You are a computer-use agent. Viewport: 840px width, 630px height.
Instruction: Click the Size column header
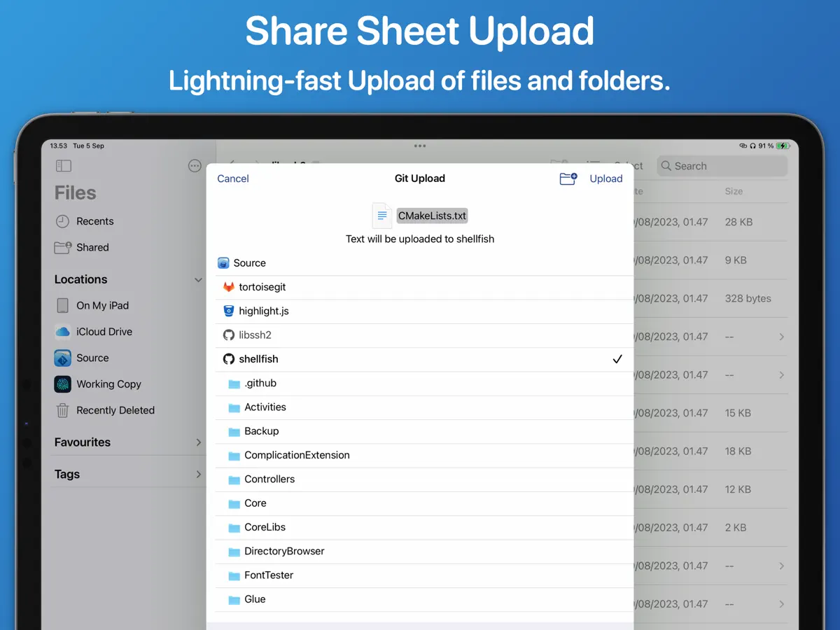click(x=734, y=191)
